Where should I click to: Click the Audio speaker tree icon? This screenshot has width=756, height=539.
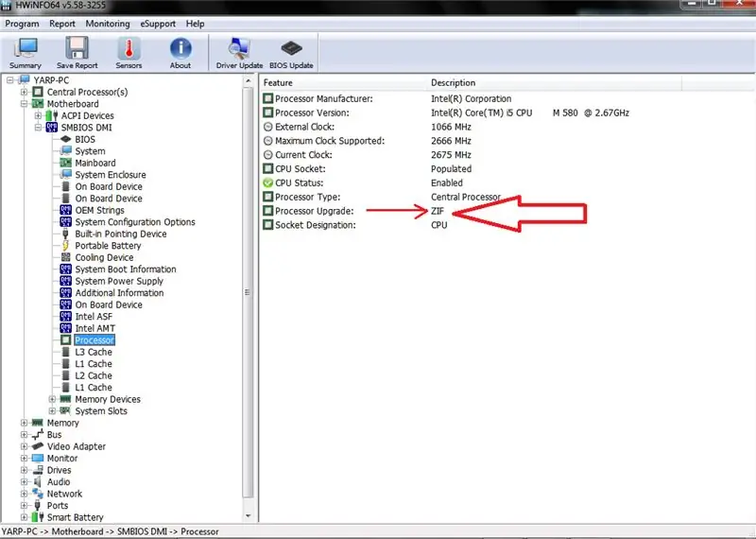click(38, 482)
